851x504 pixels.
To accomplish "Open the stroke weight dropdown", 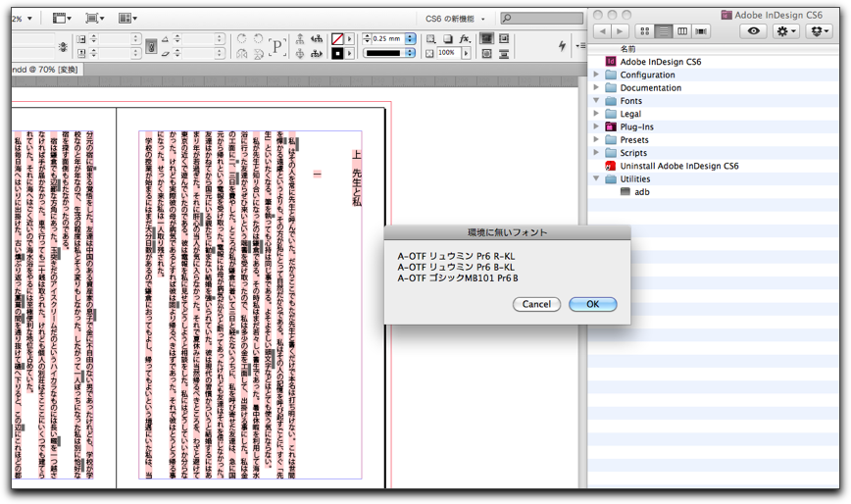I will coord(410,39).
